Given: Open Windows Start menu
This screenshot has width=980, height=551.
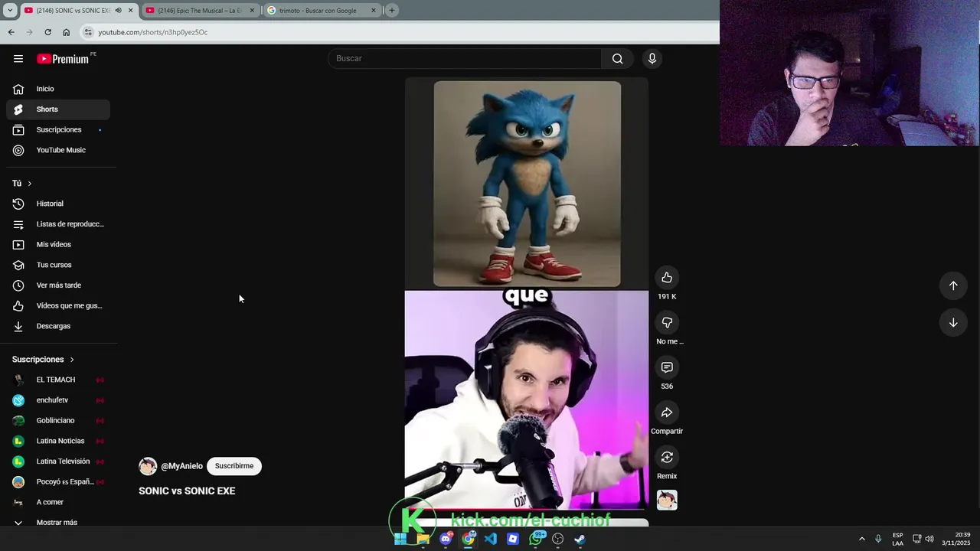Looking at the screenshot, I should [x=400, y=539].
